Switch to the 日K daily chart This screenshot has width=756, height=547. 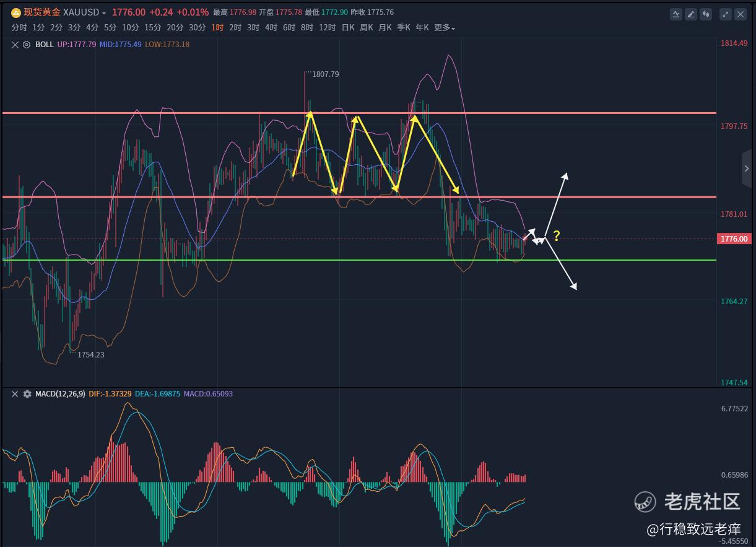[x=348, y=28]
